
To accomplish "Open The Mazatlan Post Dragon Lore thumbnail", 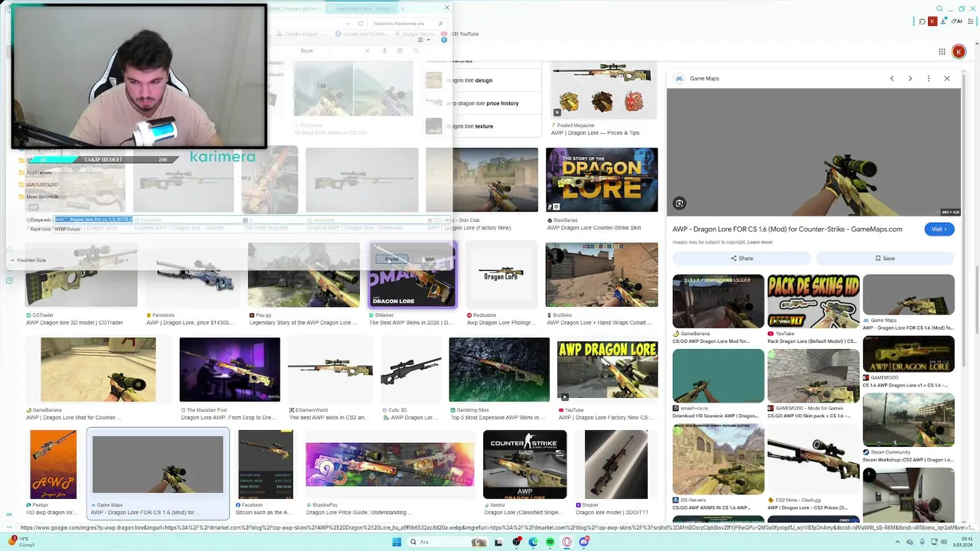I will click(230, 370).
